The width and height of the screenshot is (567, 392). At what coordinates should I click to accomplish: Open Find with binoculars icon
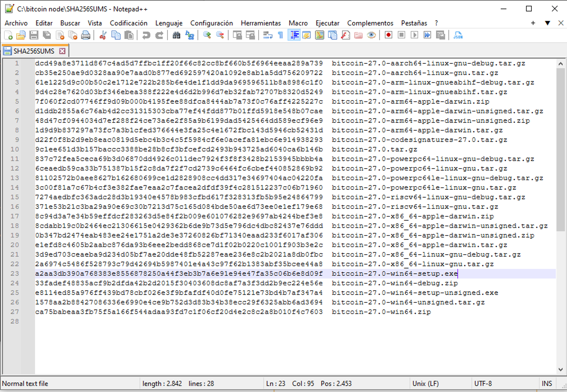[176, 35]
